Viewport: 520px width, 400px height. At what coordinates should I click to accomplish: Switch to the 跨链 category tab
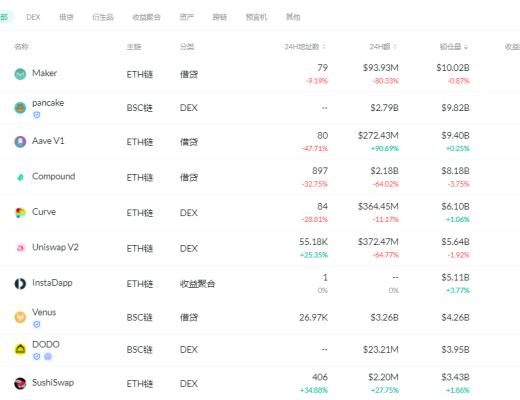(x=220, y=17)
